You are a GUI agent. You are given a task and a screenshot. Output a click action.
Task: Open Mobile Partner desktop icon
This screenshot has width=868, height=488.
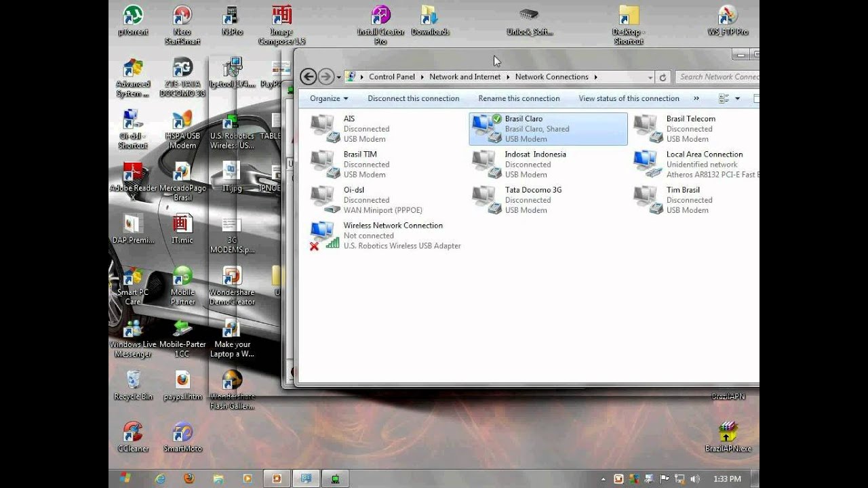(x=182, y=286)
